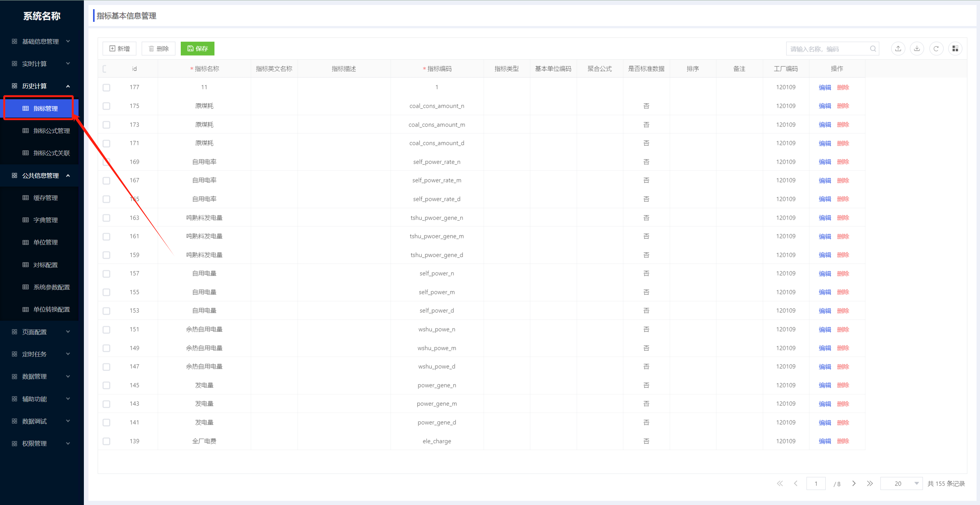This screenshot has height=505, width=980.
Task: Expand the 权限管理 menu chevron
Action: (x=68, y=444)
